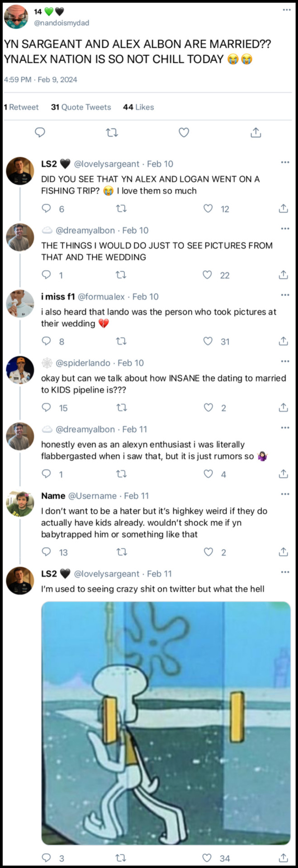Open @nandoismydad's profile picture

point(16,17)
